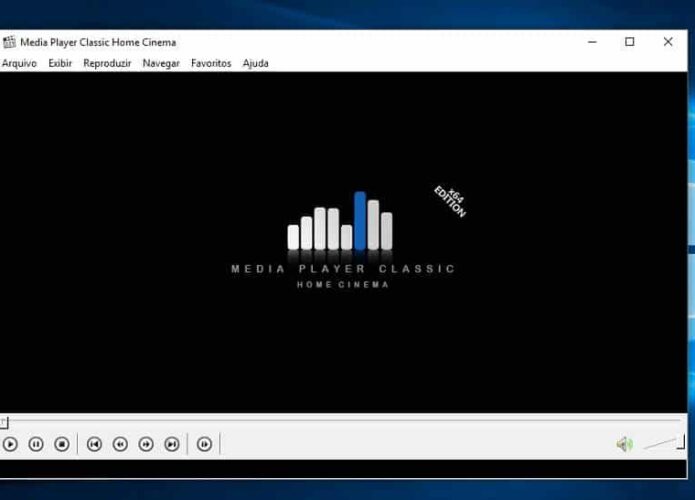Click the title text "Media Player Classic Home Cinema"
Screen dimensions: 695x500
click(x=98, y=43)
